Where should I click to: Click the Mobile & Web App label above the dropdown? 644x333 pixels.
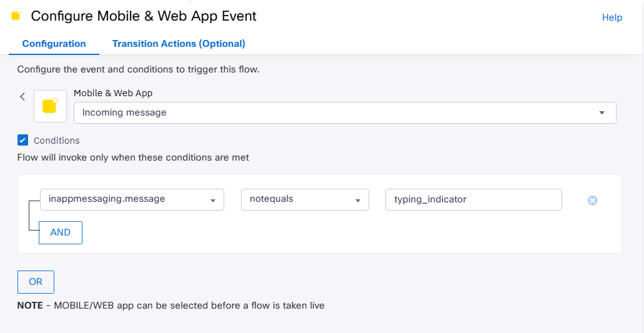pos(113,93)
